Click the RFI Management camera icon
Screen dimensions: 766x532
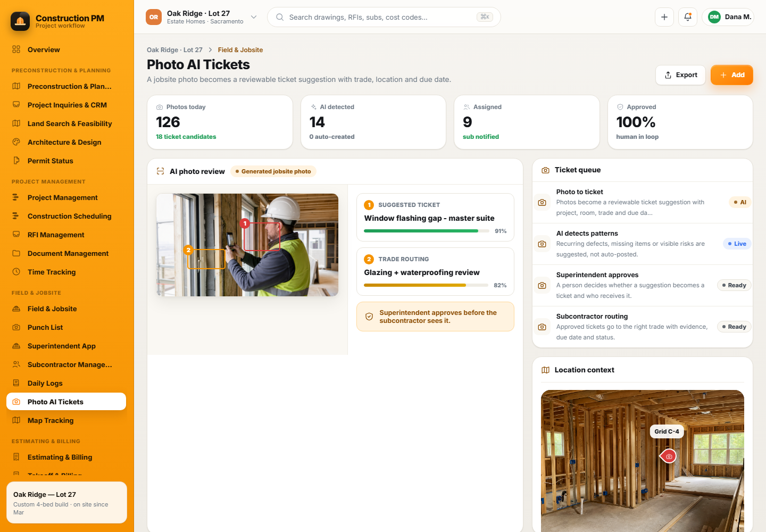click(x=16, y=235)
